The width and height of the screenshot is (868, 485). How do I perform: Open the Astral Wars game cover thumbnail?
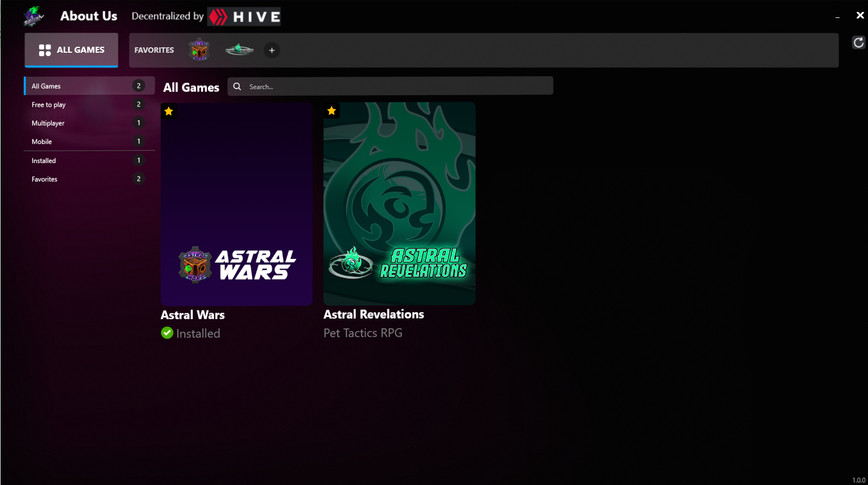pos(237,204)
